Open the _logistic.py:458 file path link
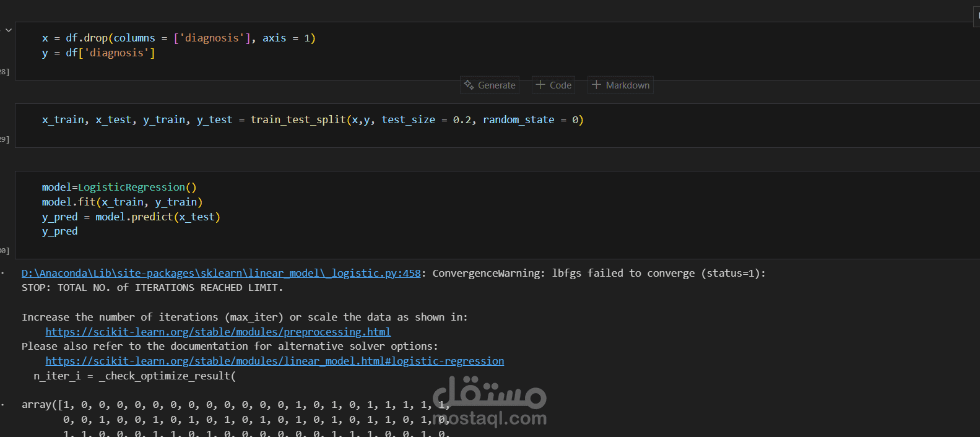The height and width of the screenshot is (437, 980). tap(221, 273)
